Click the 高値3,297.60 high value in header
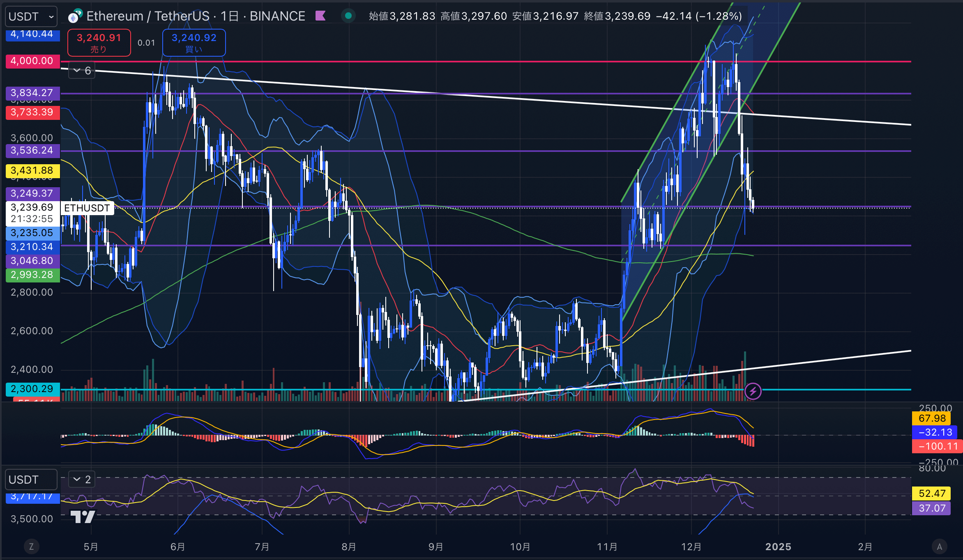Image resolution: width=963 pixels, height=560 pixels. click(474, 16)
